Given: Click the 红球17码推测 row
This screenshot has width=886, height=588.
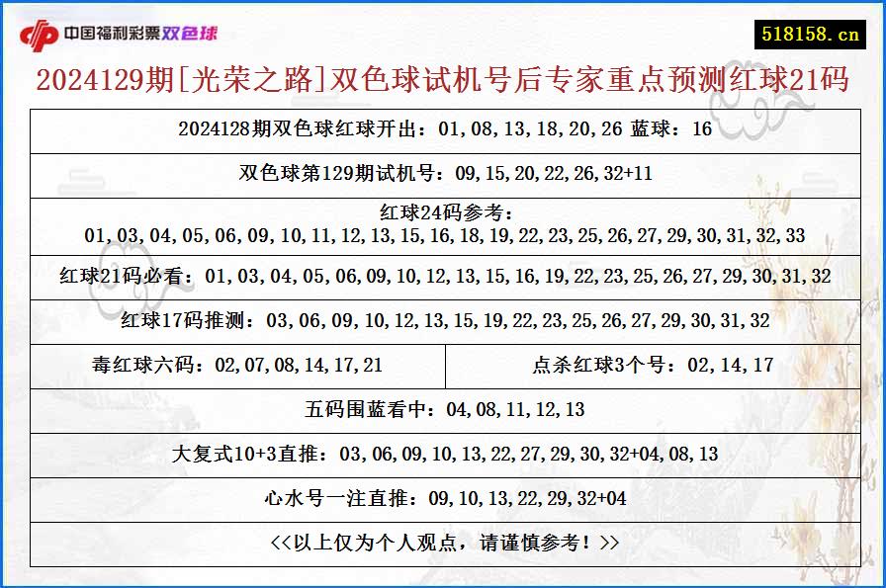Looking at the screenshot, I should [x=443, y=320].
